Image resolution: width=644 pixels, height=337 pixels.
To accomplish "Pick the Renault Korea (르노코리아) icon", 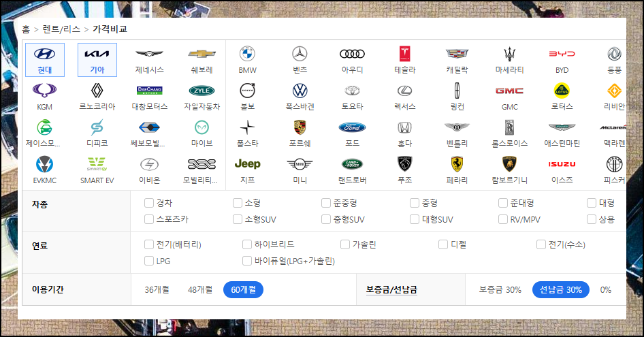I will click(x=97, y=91).
